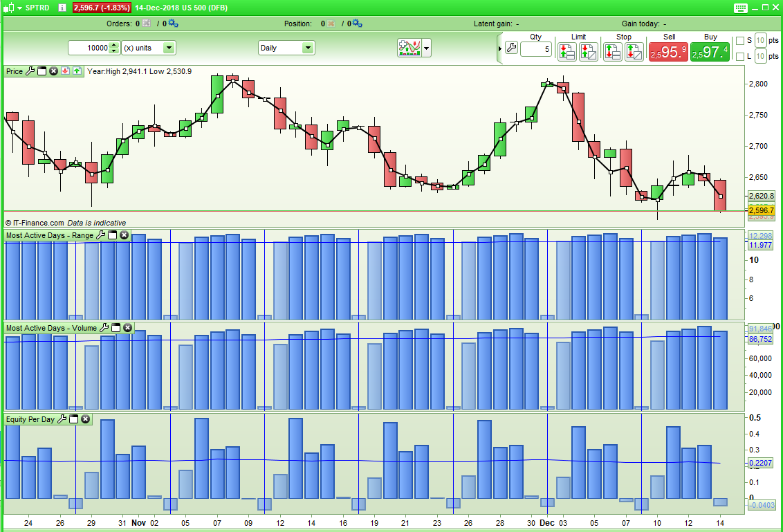Click the red Sell price button

tap(668, 52)
